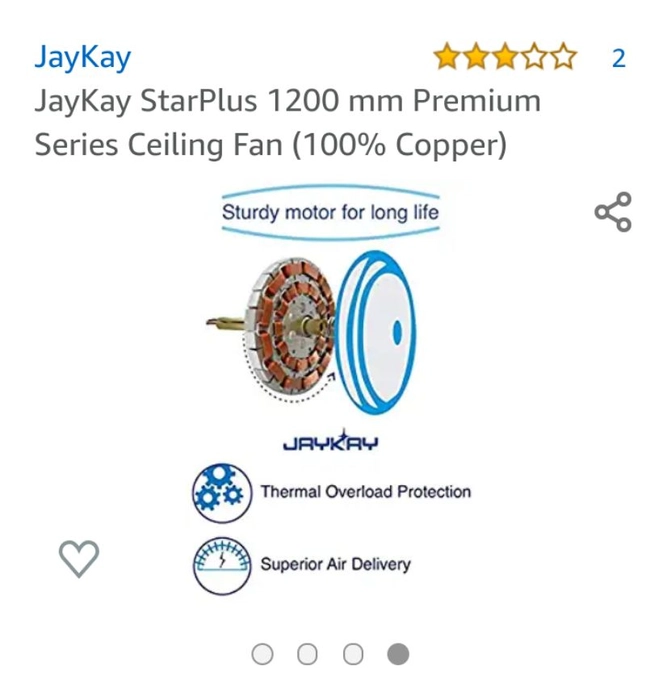Click the Thermal Overload Protection gears icon
The width and height of the screenshot is (646, 700).
click(222, 493)
